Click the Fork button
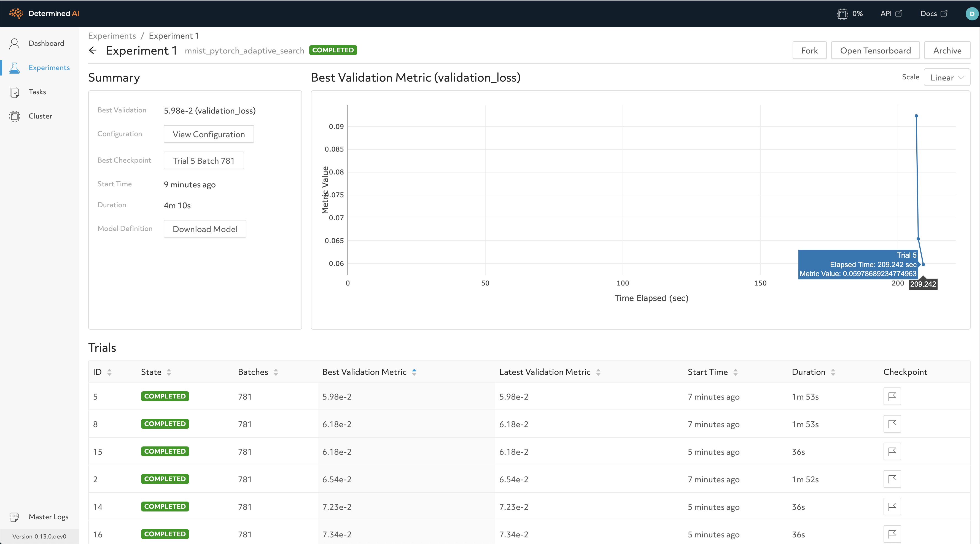Screen dimensions: 980x544 click(x=809, y=50)
